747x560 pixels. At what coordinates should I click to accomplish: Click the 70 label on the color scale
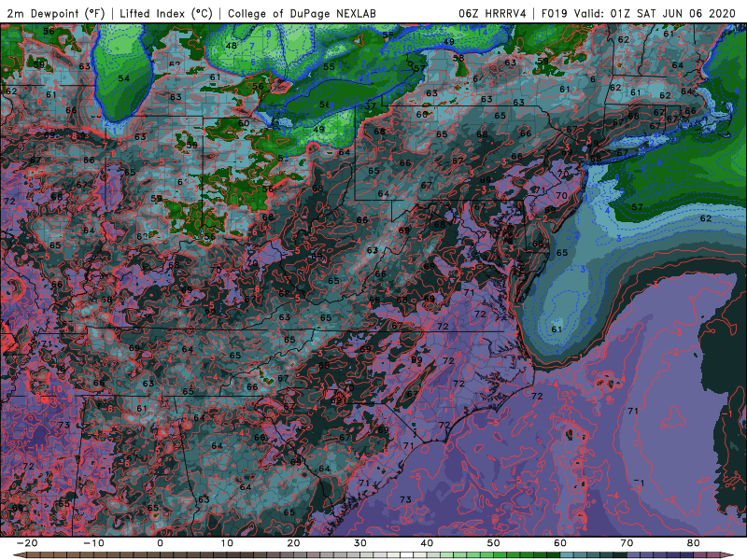[x=627, y=543]
